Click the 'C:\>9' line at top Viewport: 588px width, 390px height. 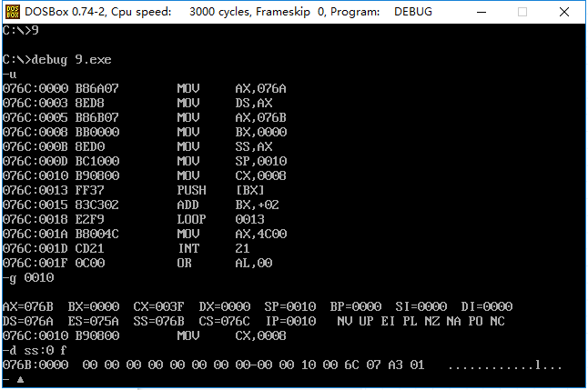[21, 30]
